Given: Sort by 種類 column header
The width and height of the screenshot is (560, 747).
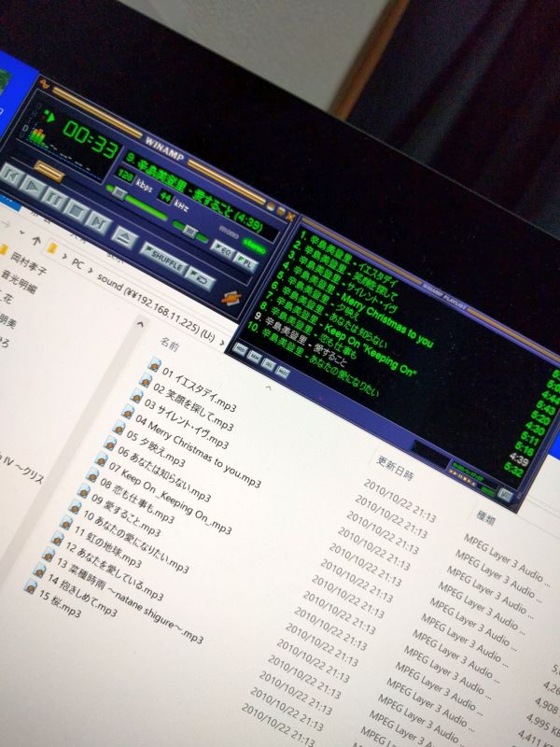Looking at the screenshot, I should point(484,518).
